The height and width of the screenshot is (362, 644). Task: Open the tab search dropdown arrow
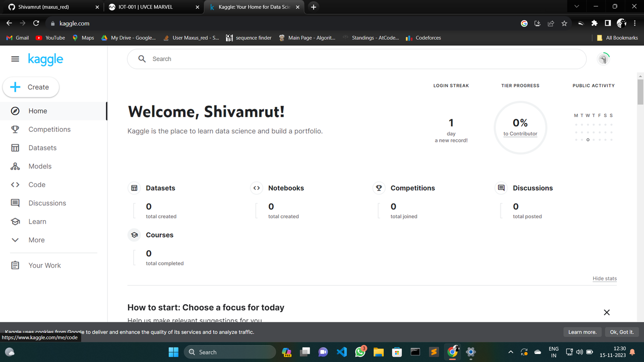(x=577, y=7)
